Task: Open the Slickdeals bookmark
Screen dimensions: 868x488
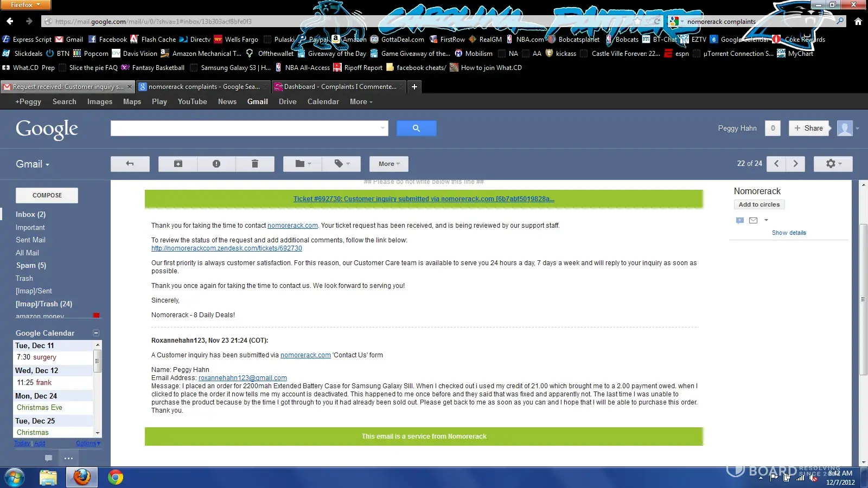Action: pos(22,54)
